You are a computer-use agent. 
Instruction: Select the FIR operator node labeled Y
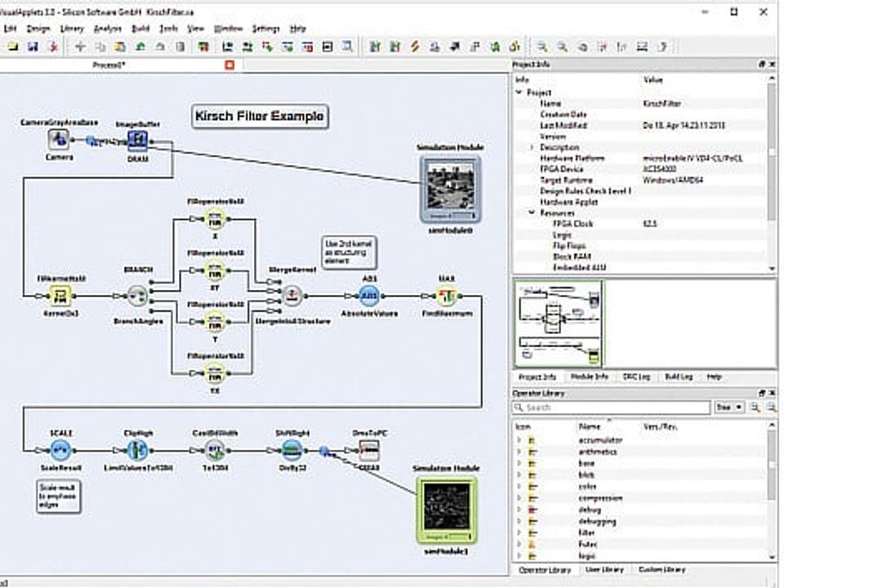click(x=214, y=322)
